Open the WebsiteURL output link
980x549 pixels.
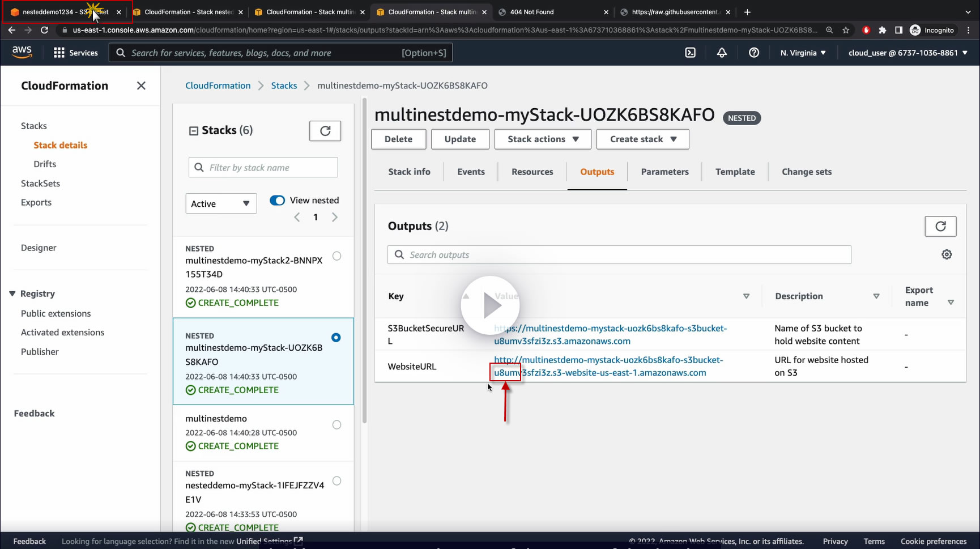(608, 366)
